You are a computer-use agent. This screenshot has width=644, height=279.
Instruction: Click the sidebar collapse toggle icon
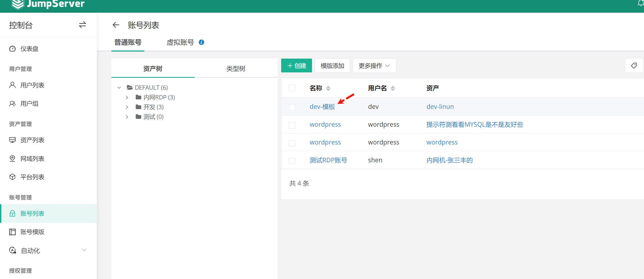(82, 25)
